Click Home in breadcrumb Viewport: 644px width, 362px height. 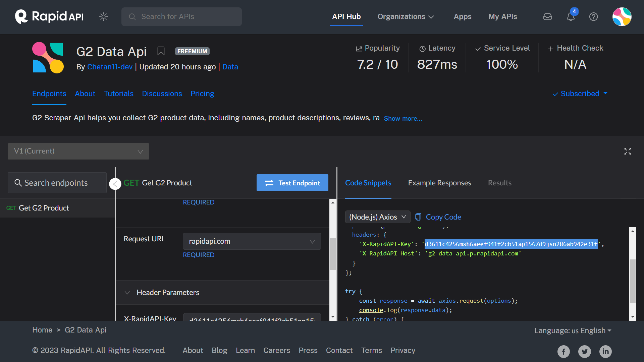point(42,330)
